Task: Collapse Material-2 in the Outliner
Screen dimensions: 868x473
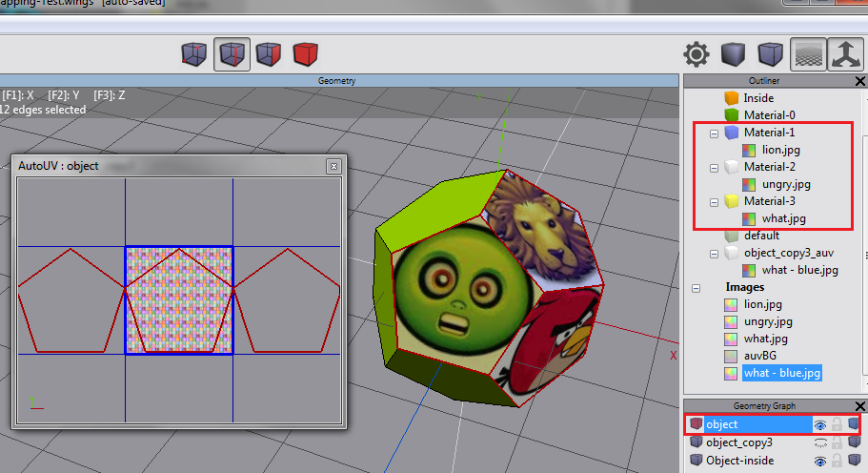Action: [714, 168]
